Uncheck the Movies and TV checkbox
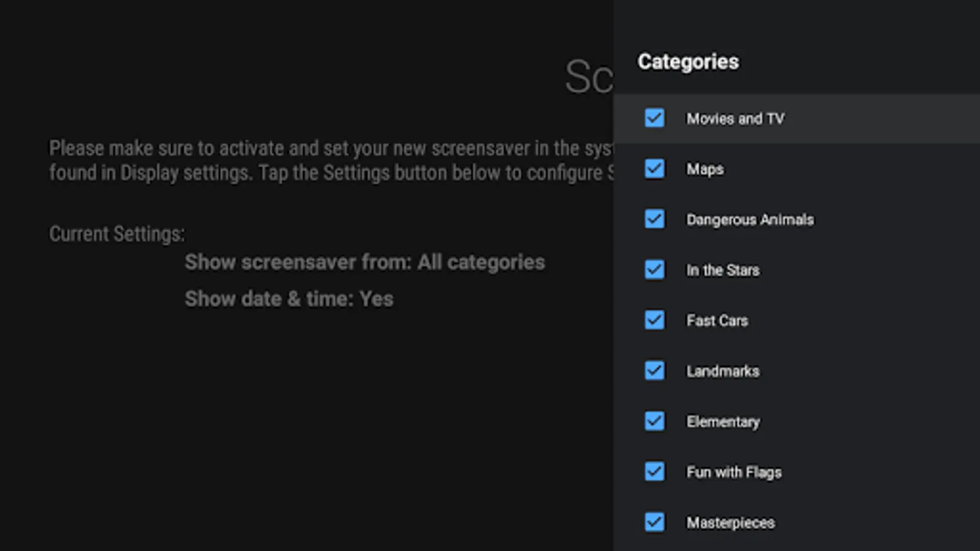This screenshot has width=980, height=551. [x=654, y=118]
